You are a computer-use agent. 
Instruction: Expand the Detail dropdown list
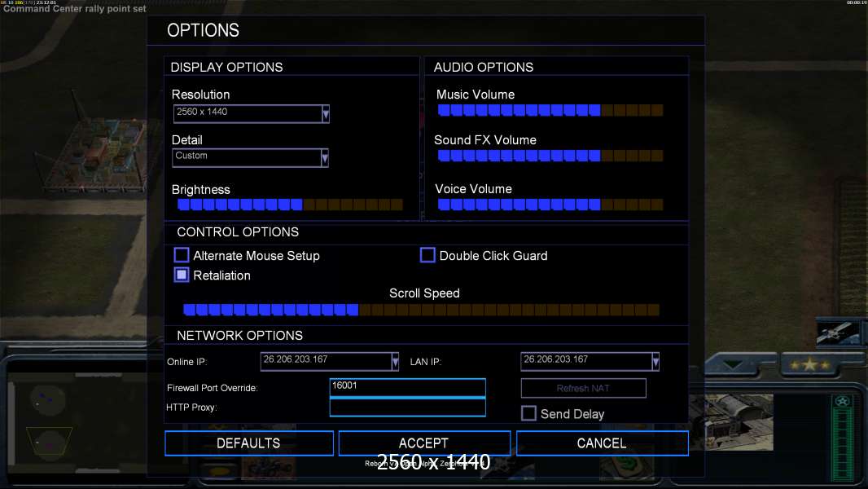325,158
